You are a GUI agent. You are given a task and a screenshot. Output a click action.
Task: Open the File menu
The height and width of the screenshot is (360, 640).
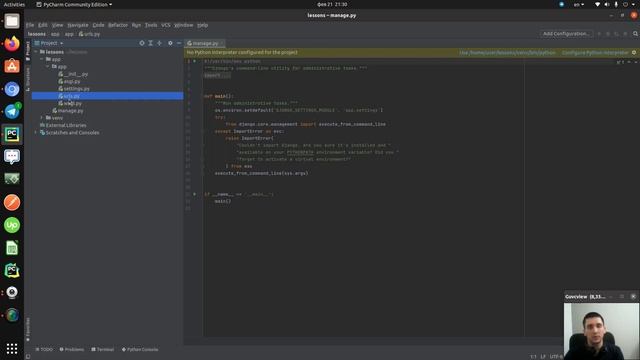[x=30, y=25]
